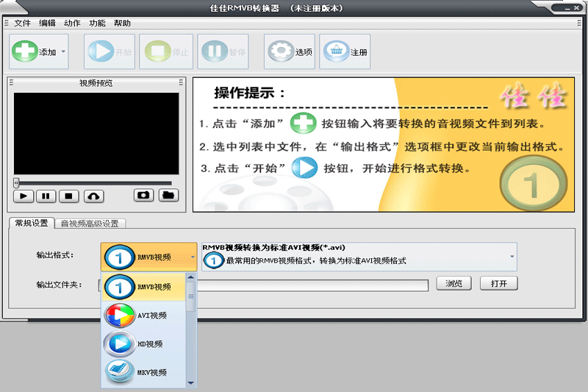Click the 浏览 browse button
Viewport: 588px width, 392px height.
click(453, 284)
